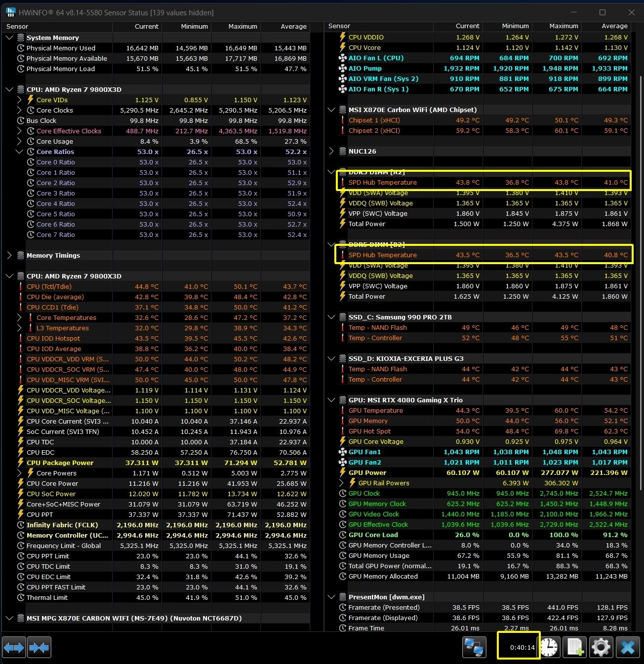This screenshot has width=644, height=664.
Task: Select the CPU EDC Limit row
Action: tap(156, 577)
